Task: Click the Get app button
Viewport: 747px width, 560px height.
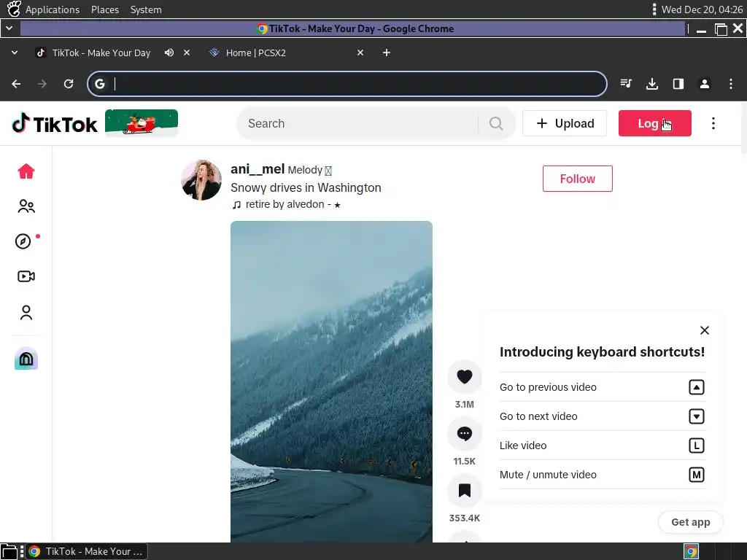Action: tap(690, 522)
